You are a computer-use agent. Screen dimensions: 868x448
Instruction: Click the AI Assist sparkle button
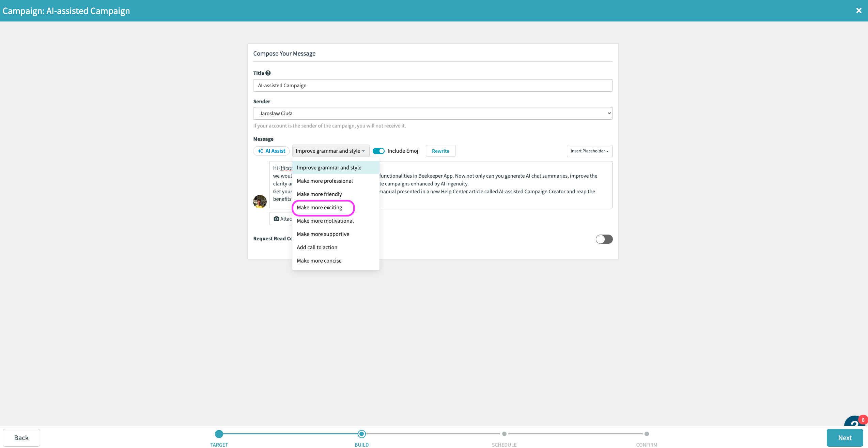click(x=271, y=151)
